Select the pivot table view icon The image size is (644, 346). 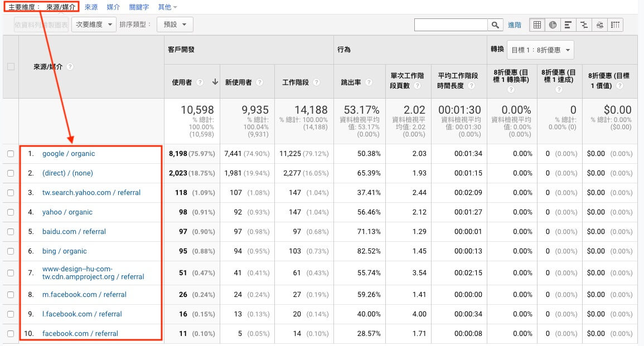tap(615, 25)
